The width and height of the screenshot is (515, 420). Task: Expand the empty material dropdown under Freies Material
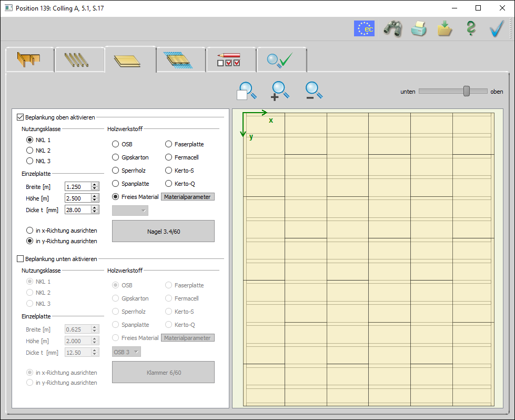(x=130, y=211)
